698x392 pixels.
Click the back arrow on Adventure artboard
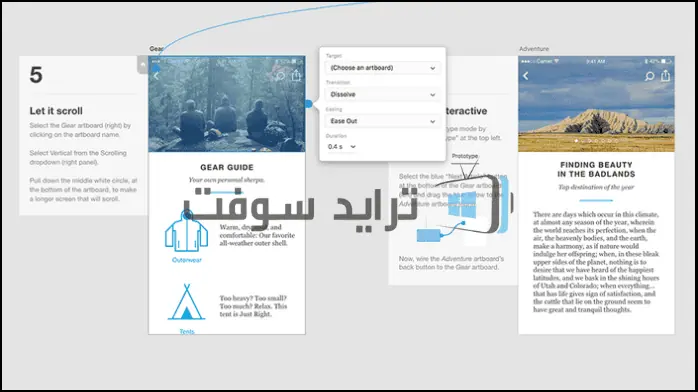click(x=526, y=76)
